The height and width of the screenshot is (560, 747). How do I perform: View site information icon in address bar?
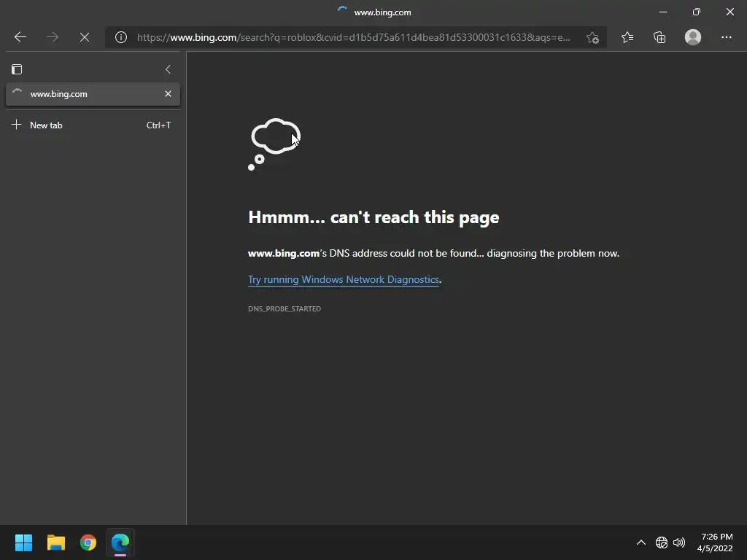click(121, 37)
